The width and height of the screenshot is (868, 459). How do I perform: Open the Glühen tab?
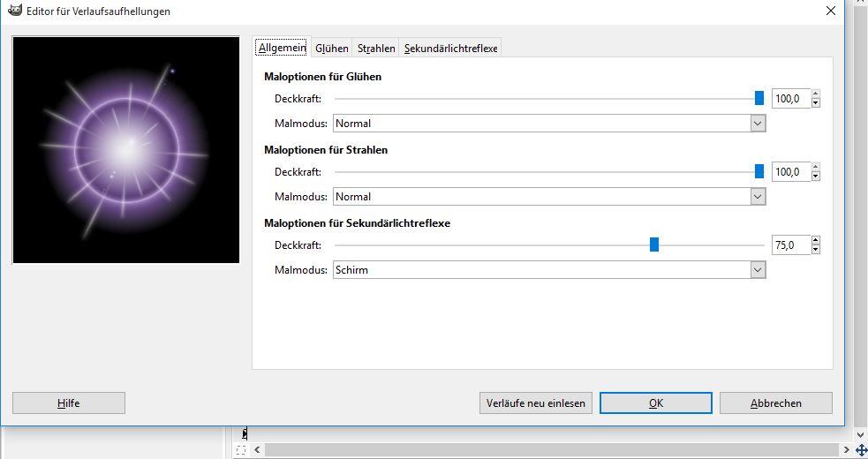click(x=332, y=49)
